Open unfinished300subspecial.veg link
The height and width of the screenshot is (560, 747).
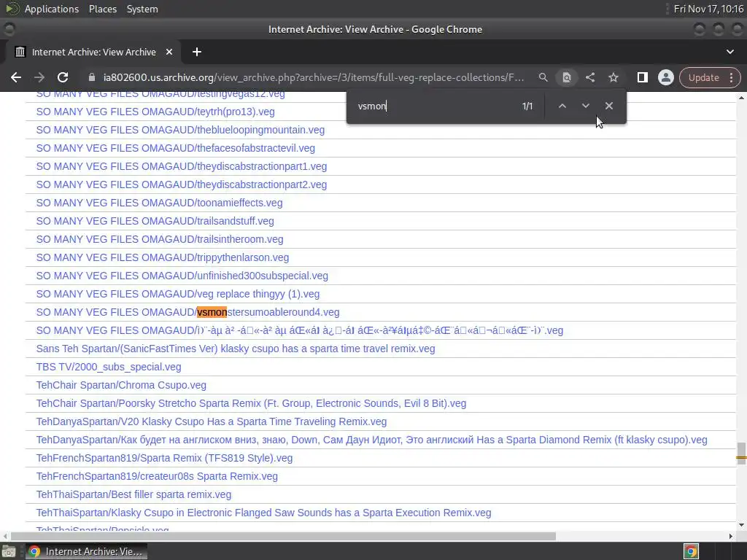pyautogui.click(x=182, y=276)
